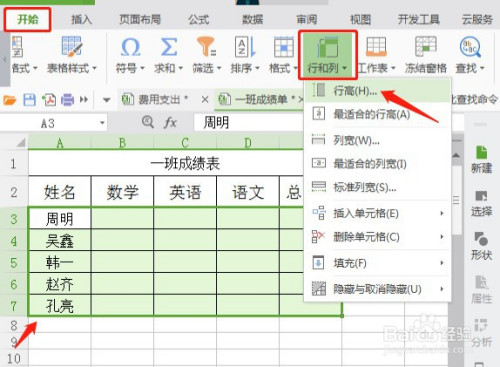Open the name box dropdown next to A3

point(102,123)
